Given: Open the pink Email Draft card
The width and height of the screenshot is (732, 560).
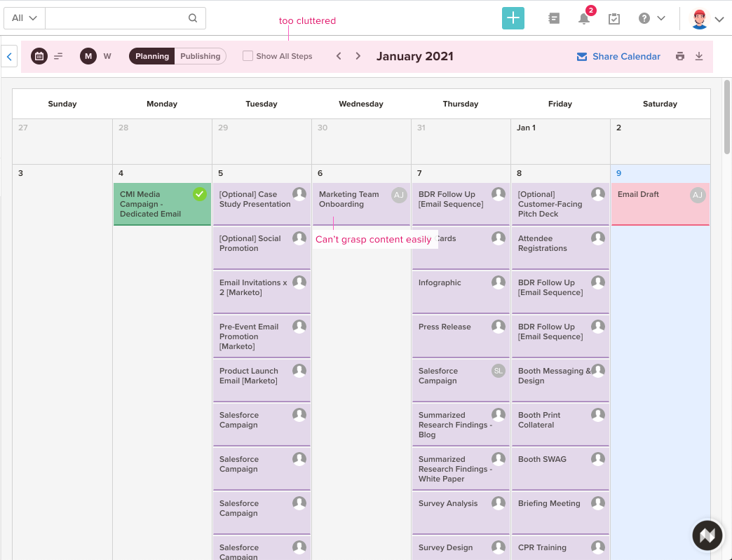Looking at the screenshot, I should [660, 204].
